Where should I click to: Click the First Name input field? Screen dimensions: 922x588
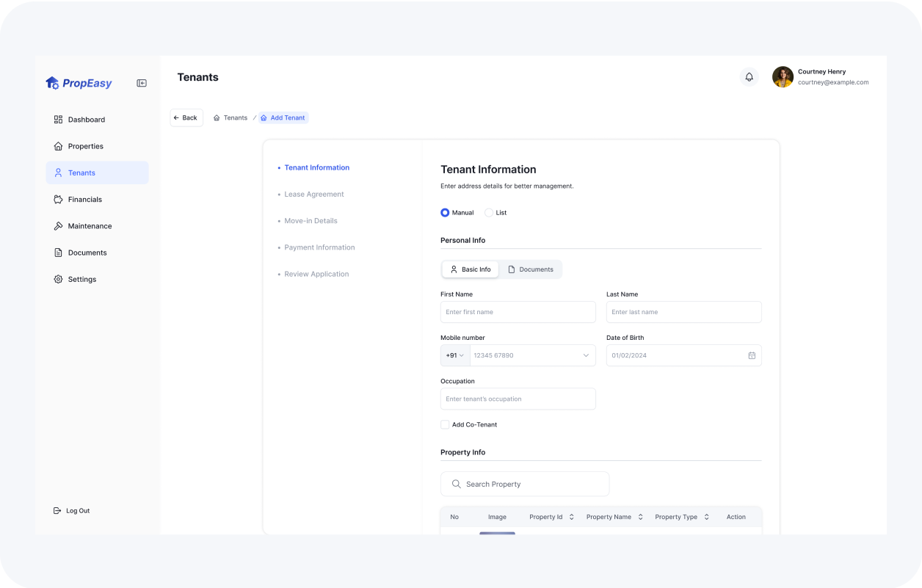click(x=518, y=312)
